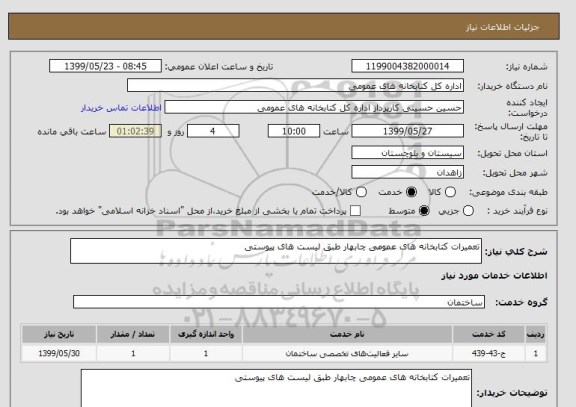Click the گروه خدمت field ساختمان
This screenshot has width=576, height=407.
(x=279, y=302)
